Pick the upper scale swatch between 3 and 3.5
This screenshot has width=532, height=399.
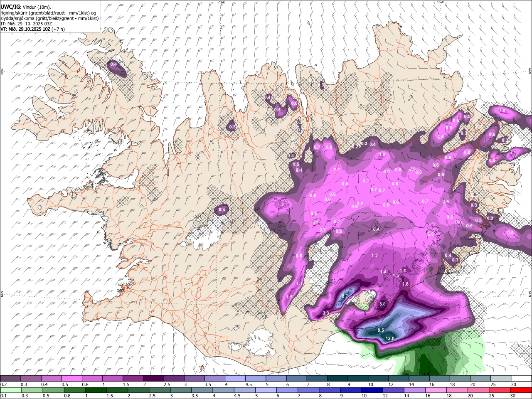click(x=194, y=379)
